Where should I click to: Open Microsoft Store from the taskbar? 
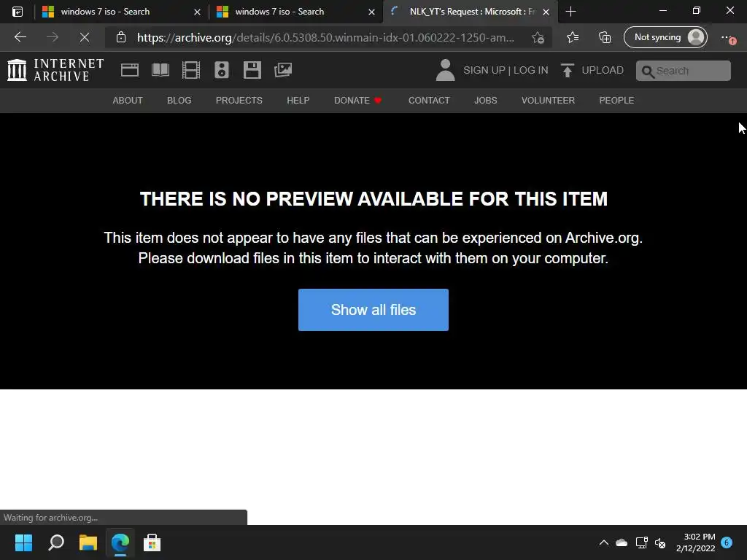[x=152, y=542]
